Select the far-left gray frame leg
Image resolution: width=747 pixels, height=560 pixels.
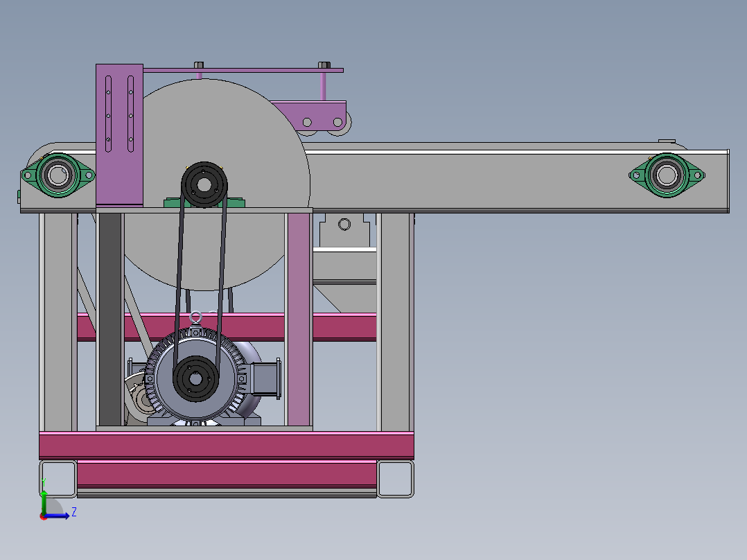click(58, 322)
